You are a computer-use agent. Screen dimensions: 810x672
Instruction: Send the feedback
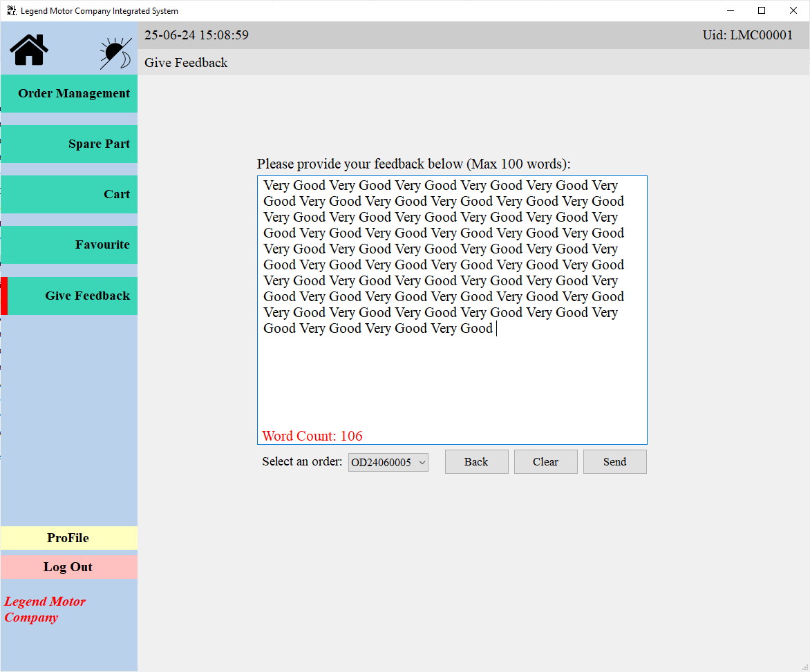click(614, 461)
